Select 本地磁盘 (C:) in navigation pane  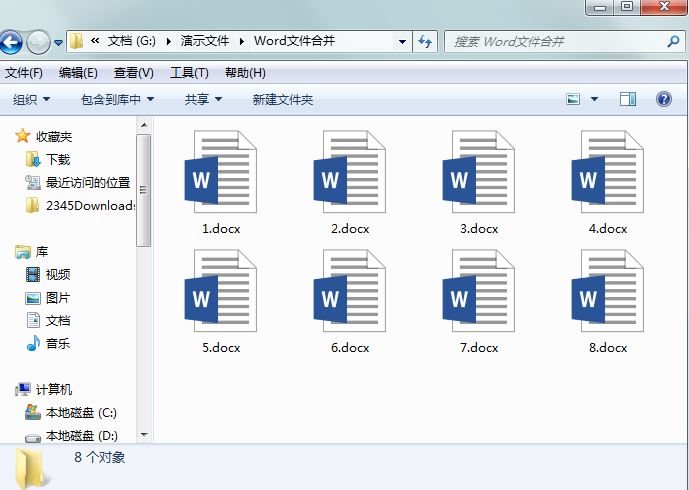[x=81, y=412]
